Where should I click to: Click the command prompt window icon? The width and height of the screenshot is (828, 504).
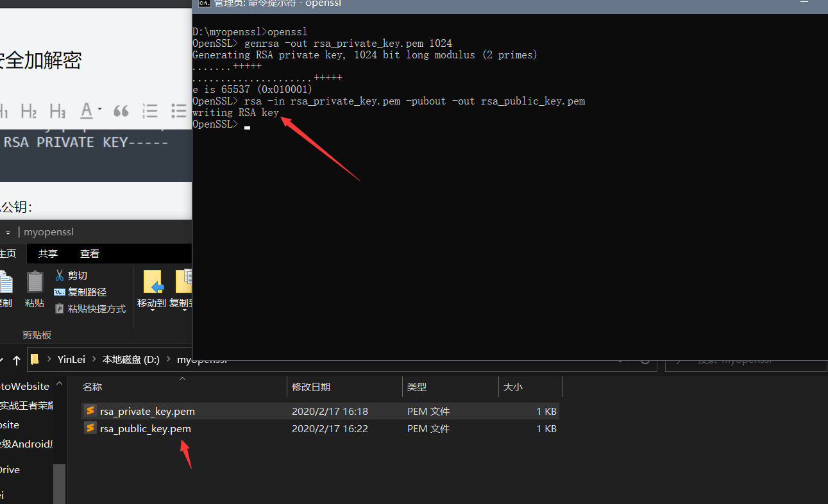pos(204,3)
